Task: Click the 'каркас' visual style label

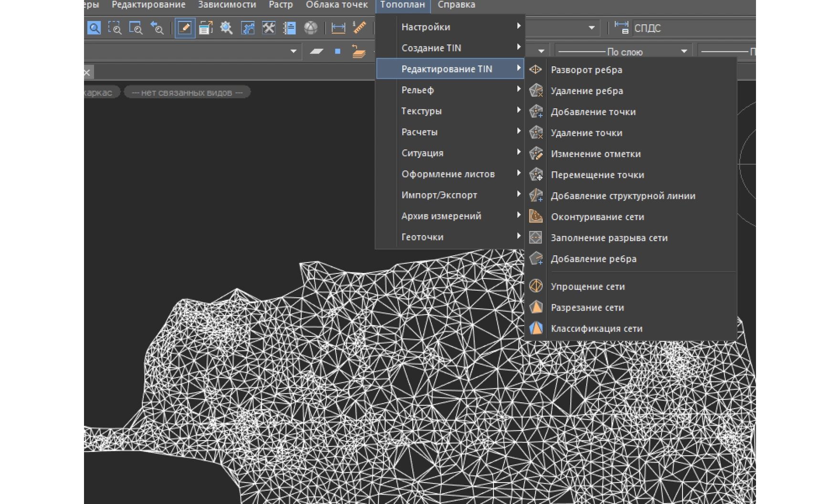Action: [x=99, y=93]
